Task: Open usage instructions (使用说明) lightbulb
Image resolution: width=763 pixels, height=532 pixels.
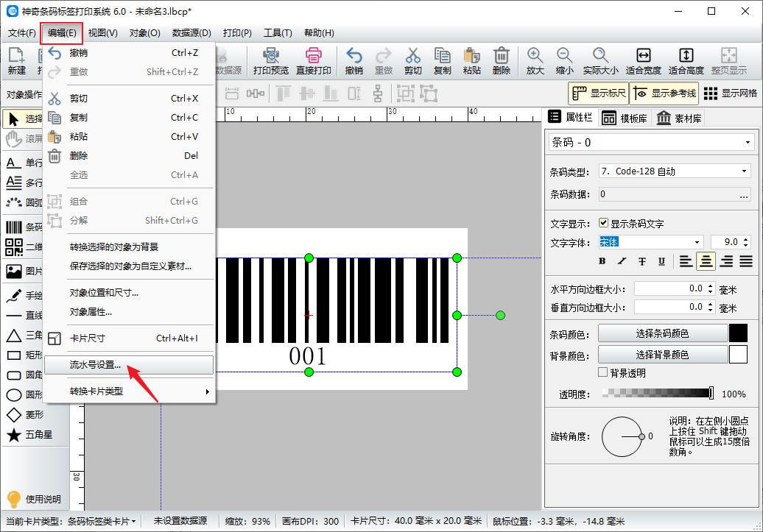Action: (34, 499)
